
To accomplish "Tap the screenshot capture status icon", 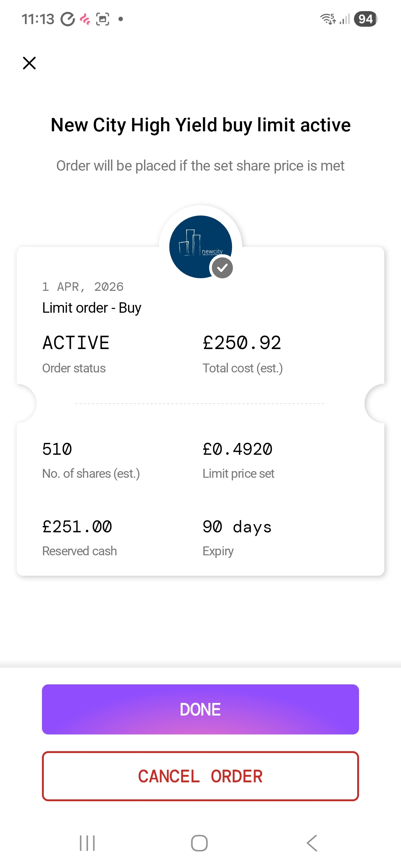I will tap(102, 19).
